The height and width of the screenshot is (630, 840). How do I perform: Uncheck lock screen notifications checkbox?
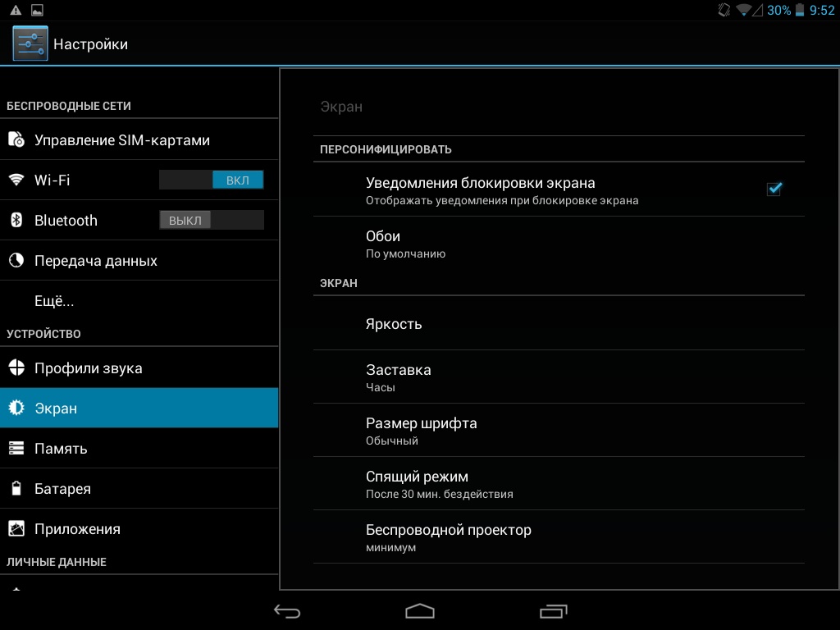774,189
